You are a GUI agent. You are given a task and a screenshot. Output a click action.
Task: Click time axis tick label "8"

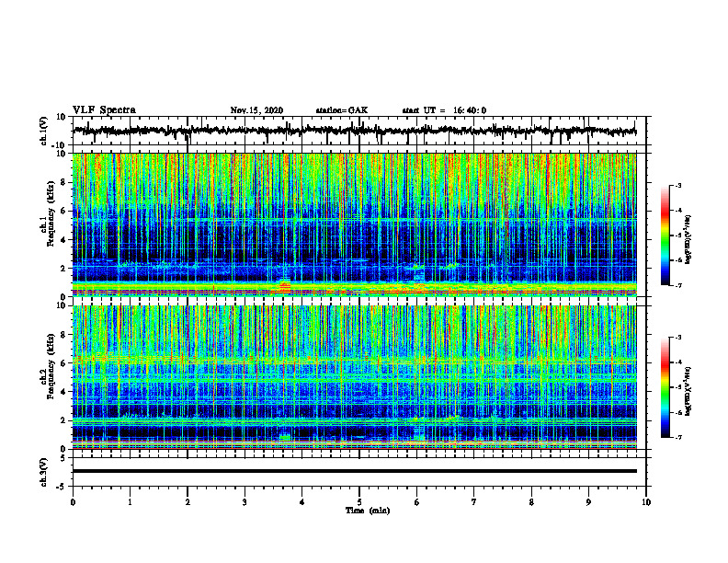(x=531, y=502)
